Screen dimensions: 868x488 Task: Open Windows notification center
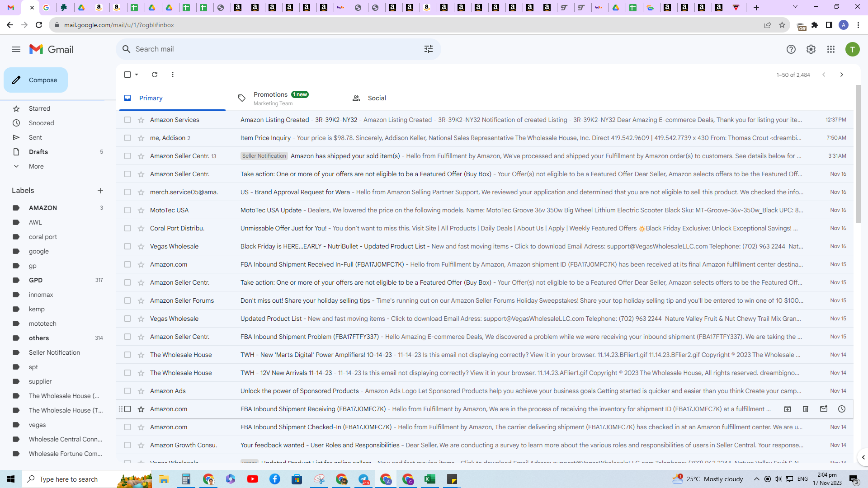[854, 479]
